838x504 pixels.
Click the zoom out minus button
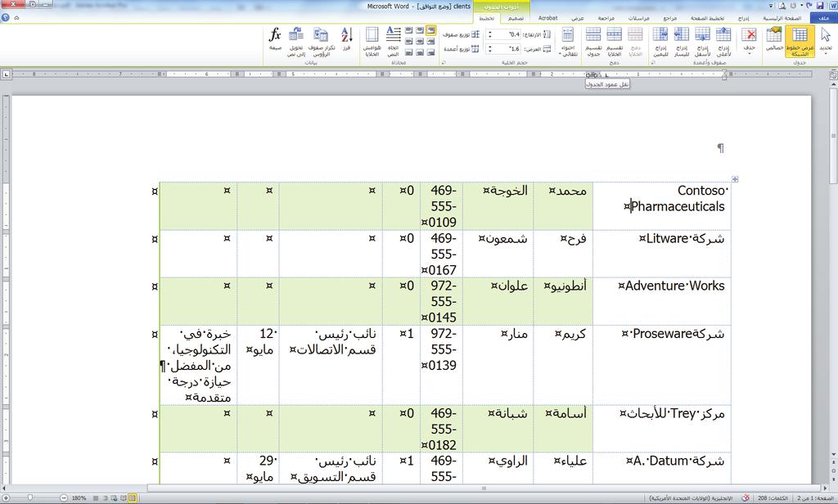tap(64, 497)
